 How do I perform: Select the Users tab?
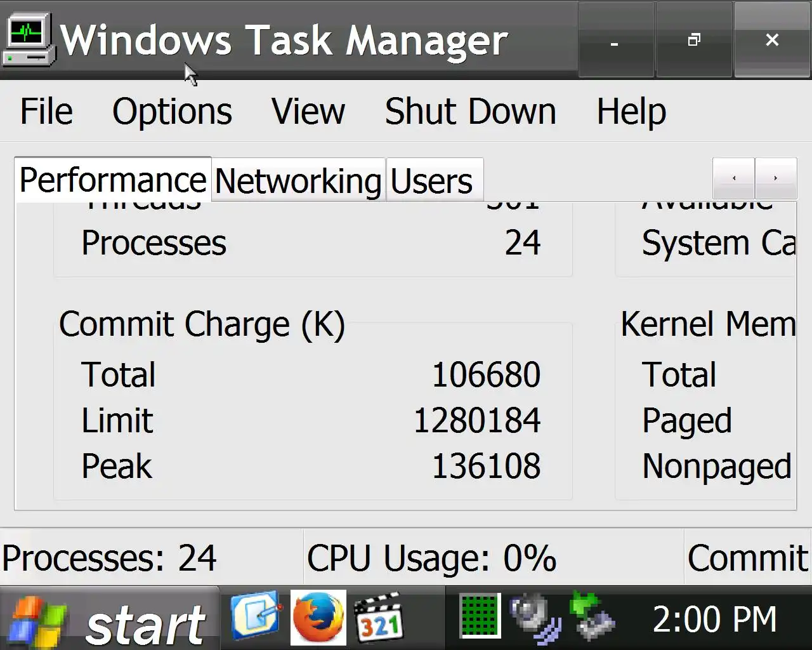tap(432, 181)
